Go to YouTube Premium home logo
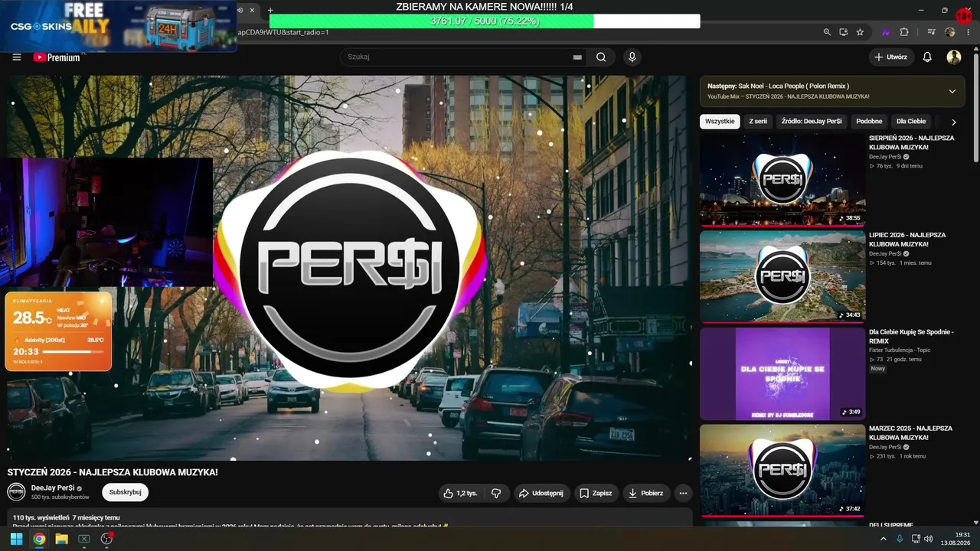The image size is (980, 551). [57, 57]
